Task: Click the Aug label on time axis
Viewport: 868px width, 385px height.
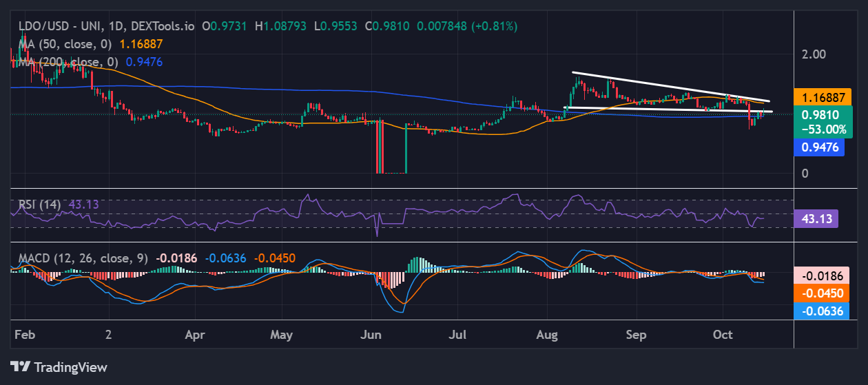Action: pyautogui.click(x=546, y=335)
